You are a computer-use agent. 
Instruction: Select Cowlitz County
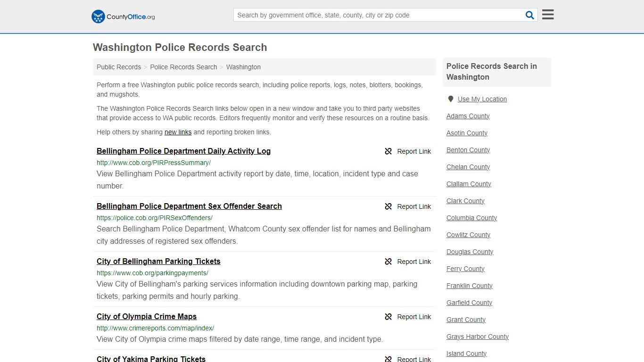tap(468, 235)
